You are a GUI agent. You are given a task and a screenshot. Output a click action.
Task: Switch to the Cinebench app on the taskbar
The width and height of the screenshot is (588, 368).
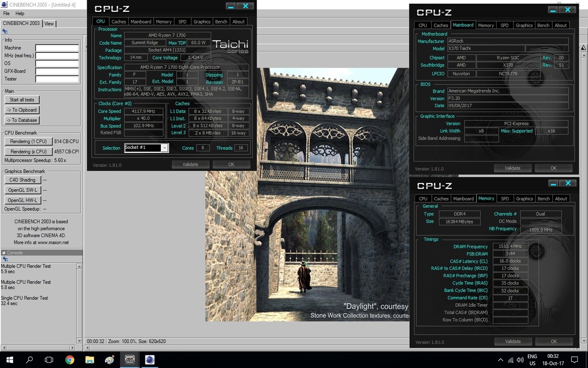point(150,360)
